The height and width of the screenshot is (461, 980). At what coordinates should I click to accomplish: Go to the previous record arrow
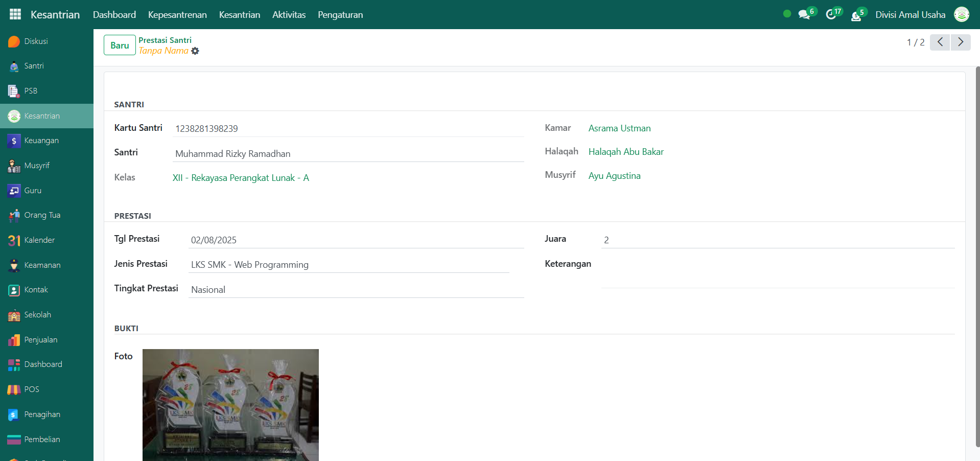click(x=940, y=42)
